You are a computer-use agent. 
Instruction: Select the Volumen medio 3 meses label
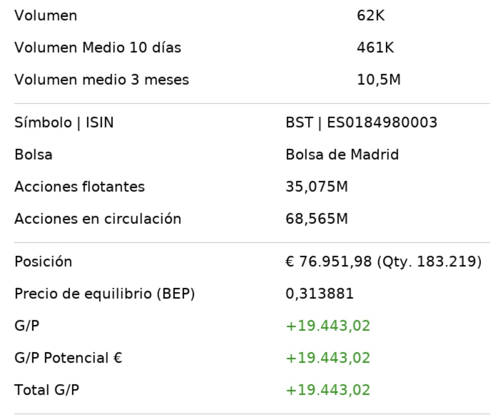pyautogui.click(x=102, y=80)
